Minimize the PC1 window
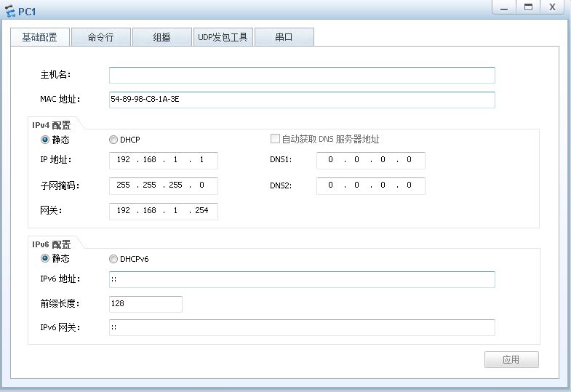 [x=504, y=7]
